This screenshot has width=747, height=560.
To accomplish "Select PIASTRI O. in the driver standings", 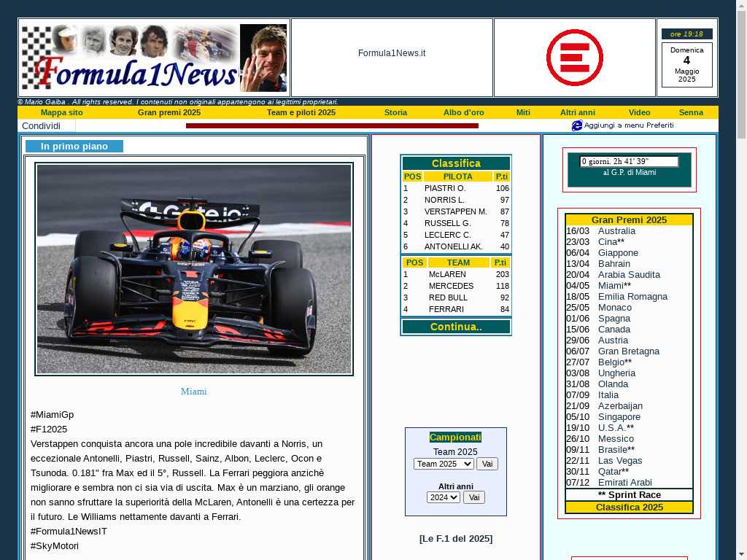I will coord(445,188).
